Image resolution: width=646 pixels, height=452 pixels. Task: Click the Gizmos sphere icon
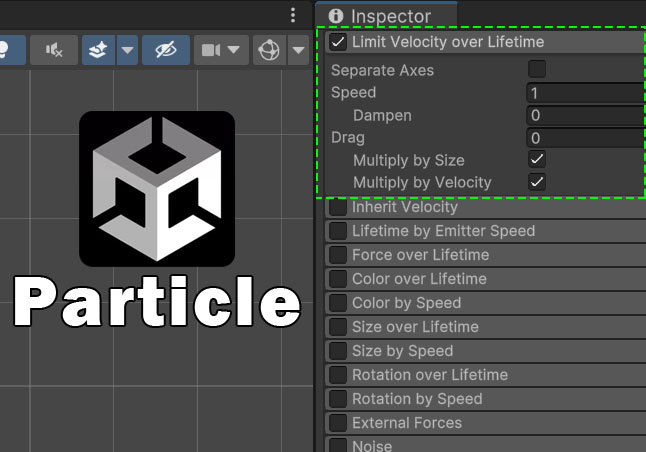(x=268, y=50)
